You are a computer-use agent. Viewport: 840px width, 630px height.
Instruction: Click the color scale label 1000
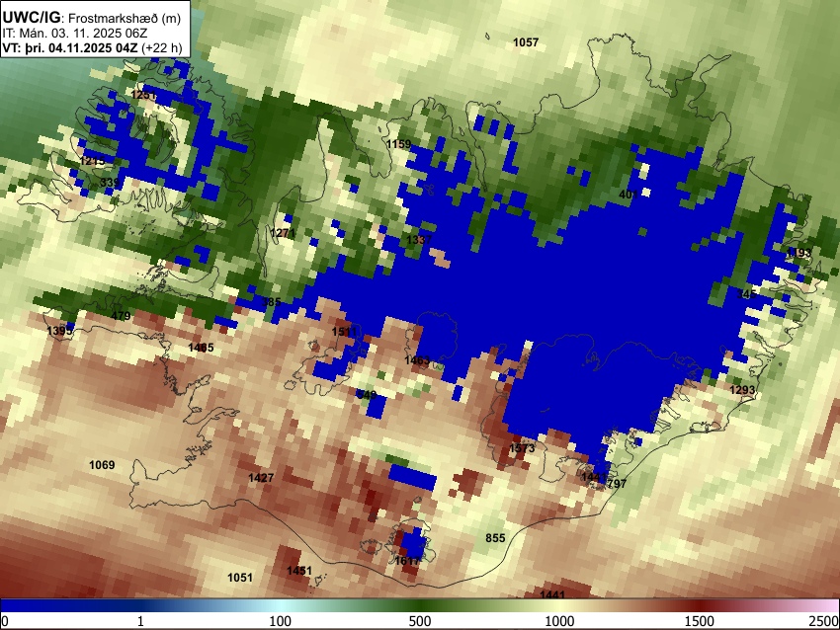coord(559,621)
